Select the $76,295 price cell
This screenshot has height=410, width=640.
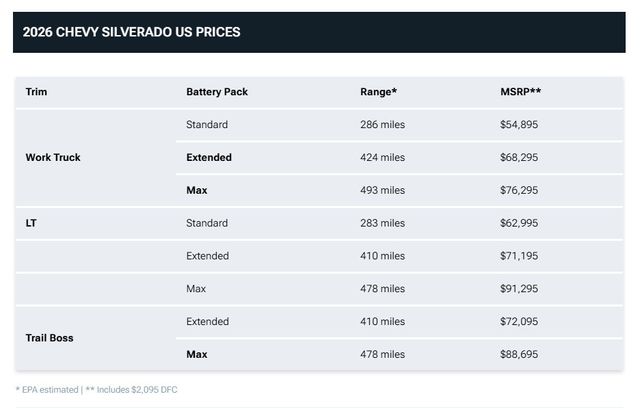point(520,190)
